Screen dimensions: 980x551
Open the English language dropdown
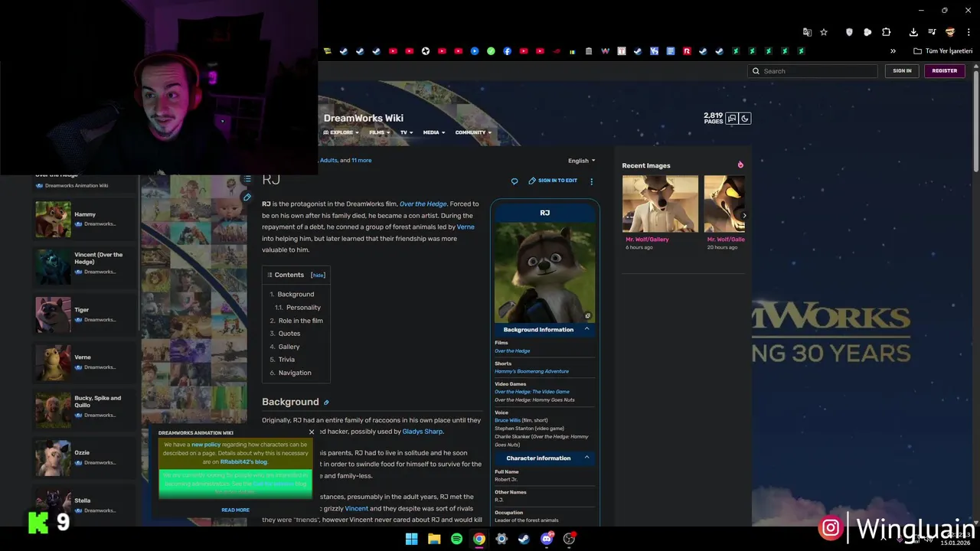point(581,161)
